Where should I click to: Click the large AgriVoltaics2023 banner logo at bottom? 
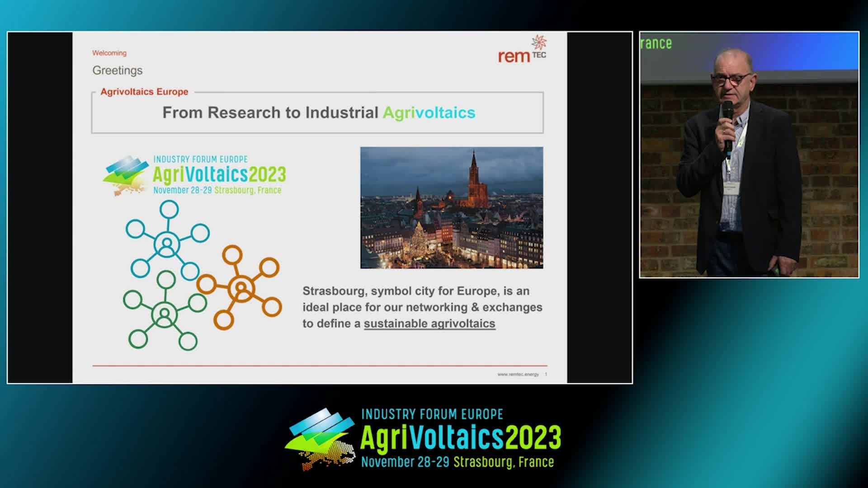[423, 439]
